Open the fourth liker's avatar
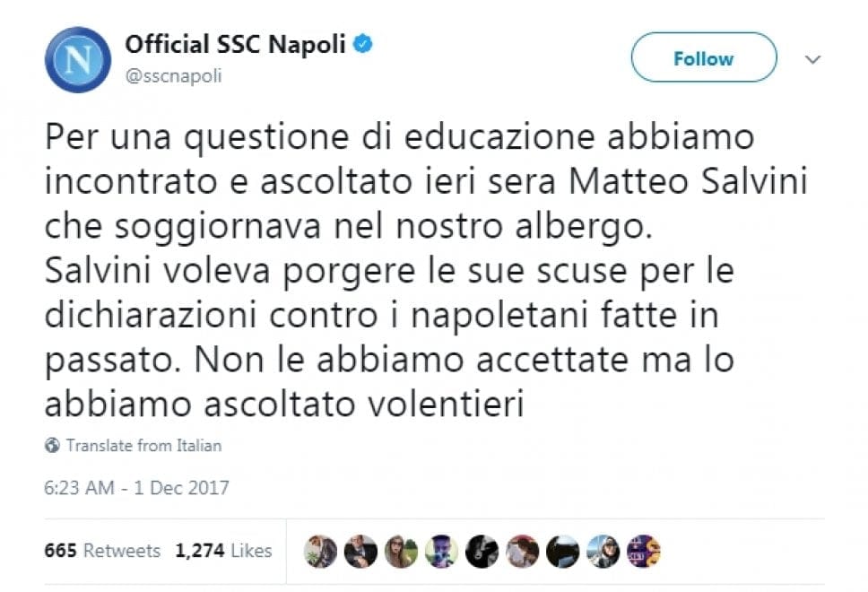 pyautogui.click(x=441, y=551)
